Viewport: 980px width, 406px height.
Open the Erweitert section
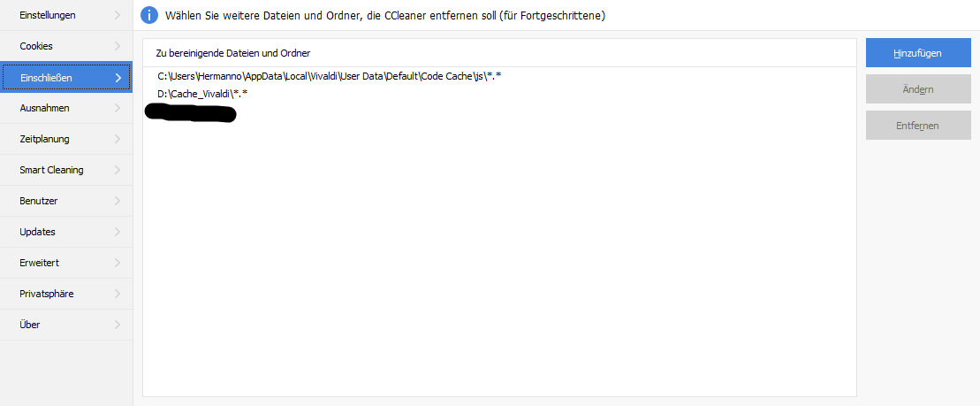point(66,263)
